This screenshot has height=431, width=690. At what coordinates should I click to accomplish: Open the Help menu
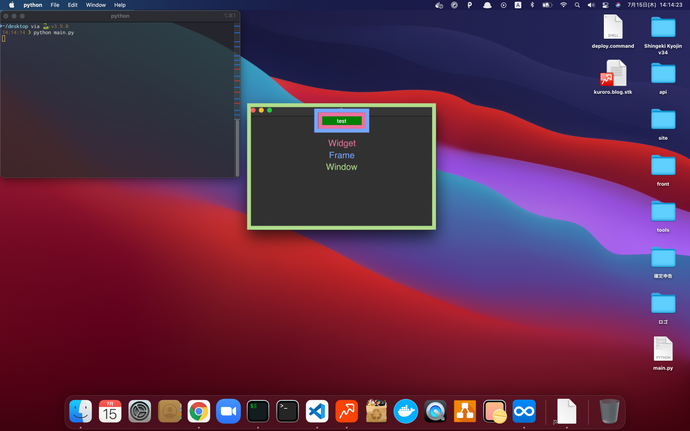tap(120, 5)
